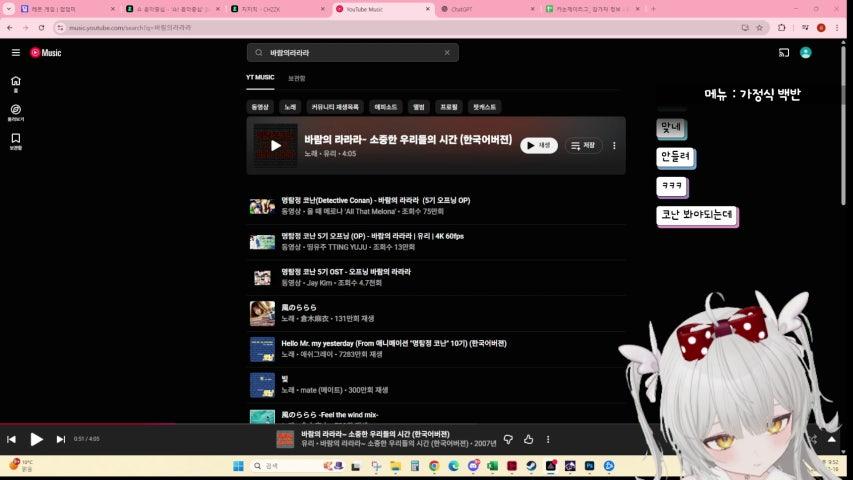853x480 pixels.
Task: Click the search field with 바람의라라라
Action: pyautogui.click(x=353, y=53)
